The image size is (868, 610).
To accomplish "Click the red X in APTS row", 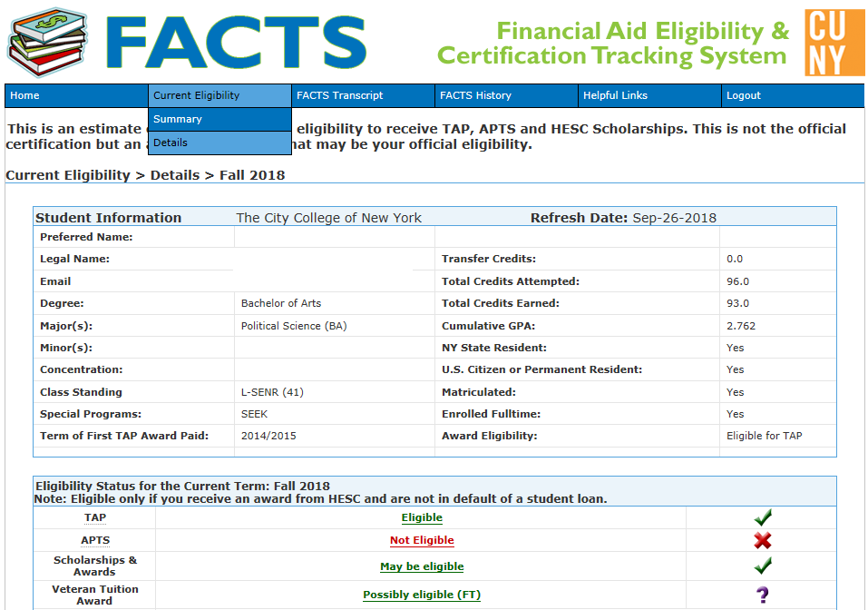I will pos(762,540).
